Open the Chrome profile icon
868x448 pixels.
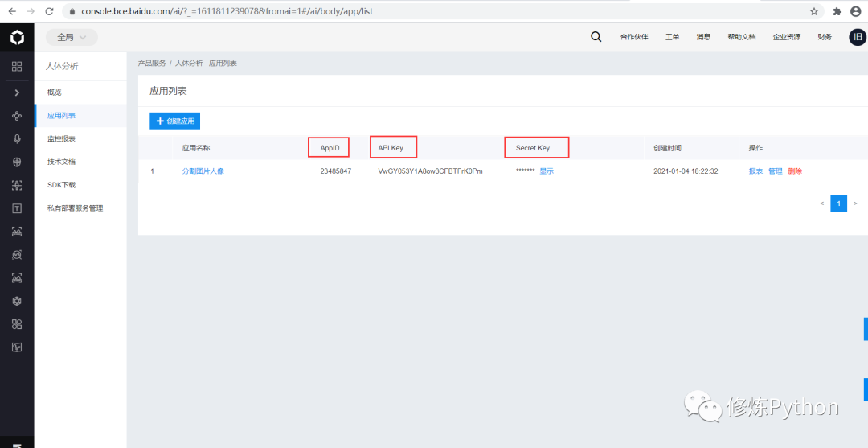[x=856, y=11]
